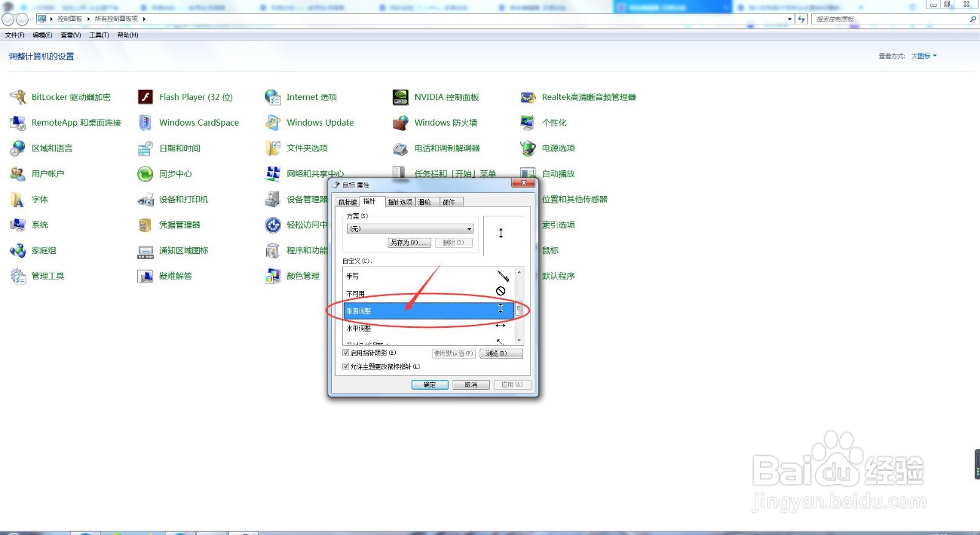Click 确定 button in mouse properties
The image size is (980, 535).
coord(430,385)
